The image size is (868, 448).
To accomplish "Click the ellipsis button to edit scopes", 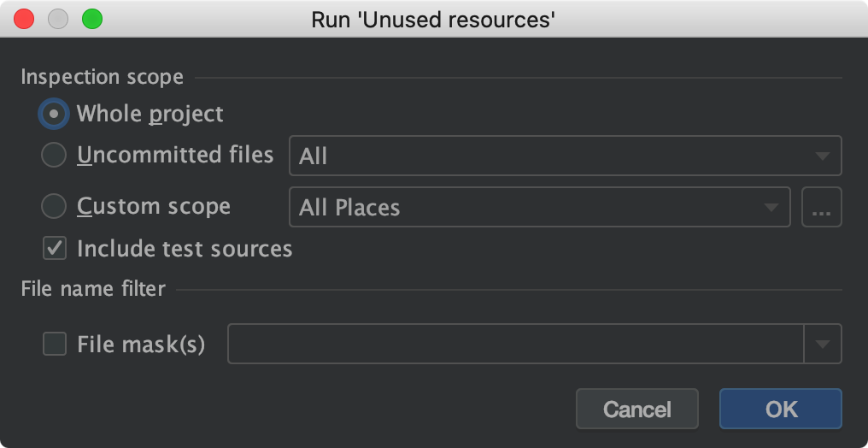I will [822, 208].
